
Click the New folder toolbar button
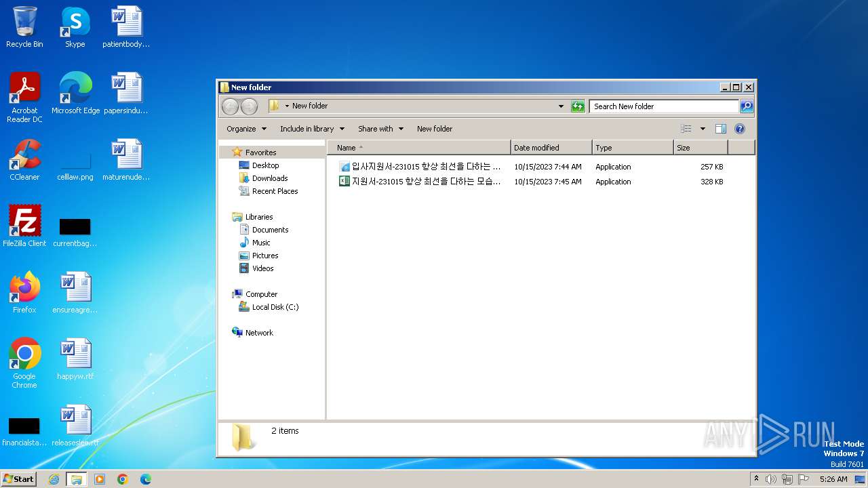tap(435, 129)
